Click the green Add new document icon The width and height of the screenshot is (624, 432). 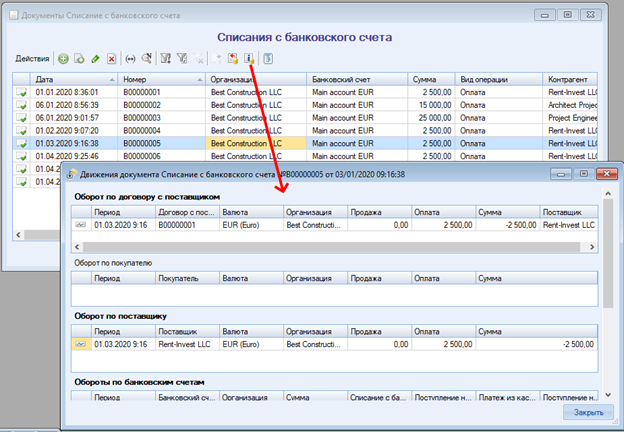(63, 59)
